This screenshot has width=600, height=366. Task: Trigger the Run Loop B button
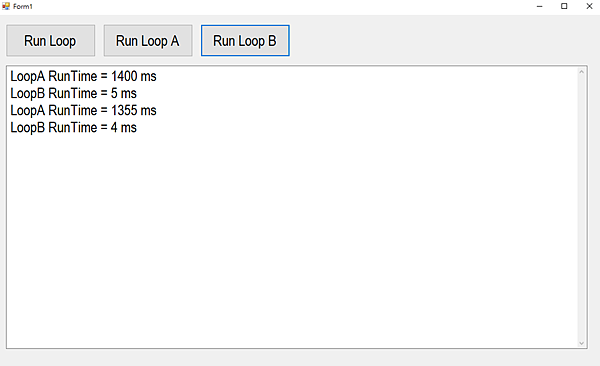[x=245, y=41]
